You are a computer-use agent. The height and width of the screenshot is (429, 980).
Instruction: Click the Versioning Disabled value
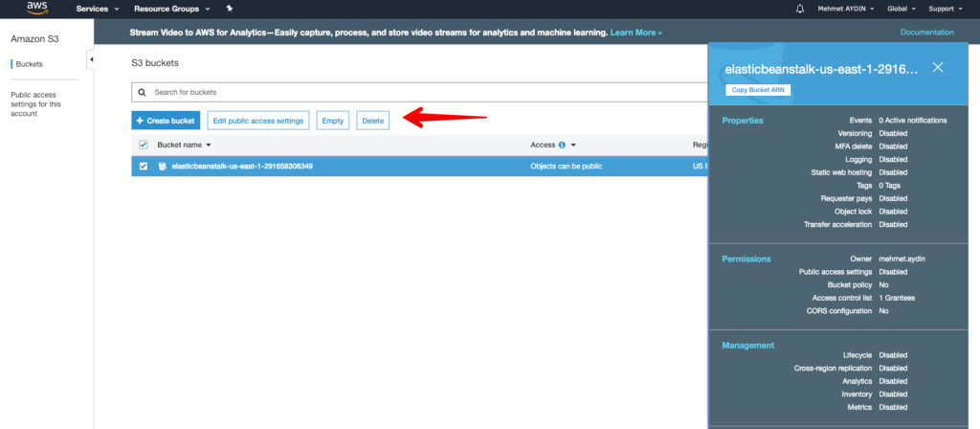[893, 133]
